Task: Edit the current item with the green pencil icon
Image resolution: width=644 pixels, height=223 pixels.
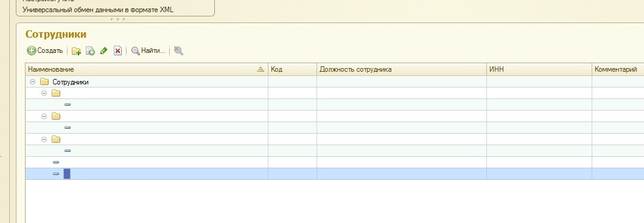Action: coord(104,51)
